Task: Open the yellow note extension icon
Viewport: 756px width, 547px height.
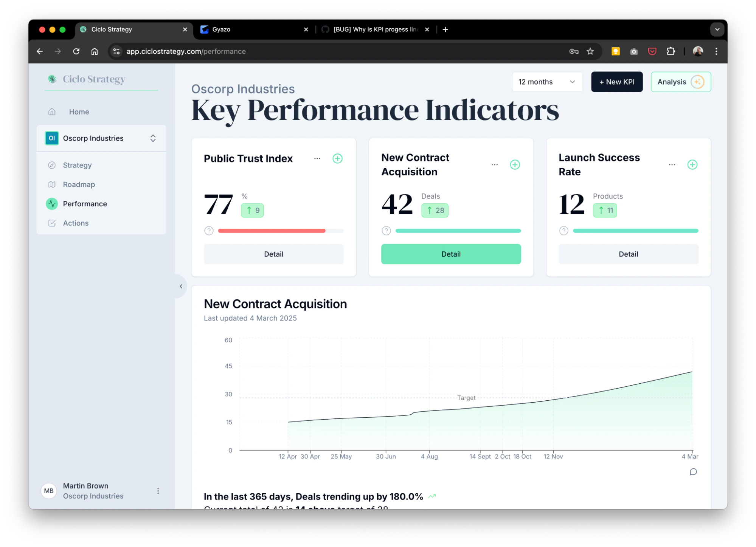Action: [615, 51]
